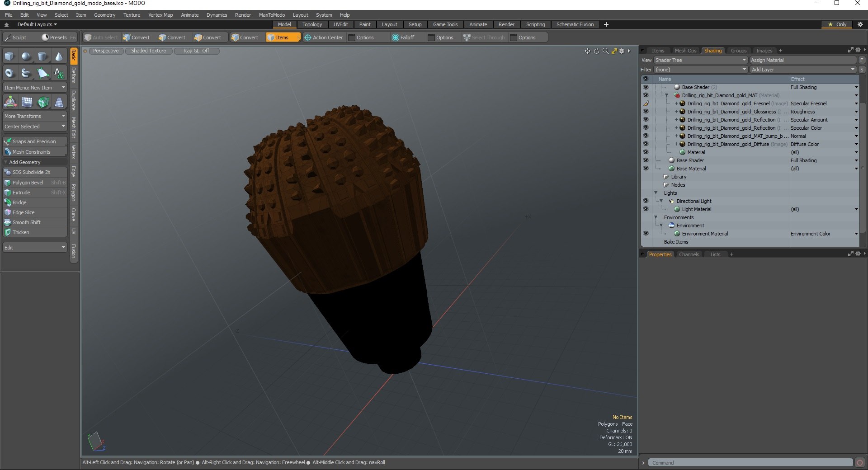Collapse the Drilling_rig_bit_Diamond_gold_MAT tree node
The height and width of the screenshot is (470, 868).
(666, 95)
